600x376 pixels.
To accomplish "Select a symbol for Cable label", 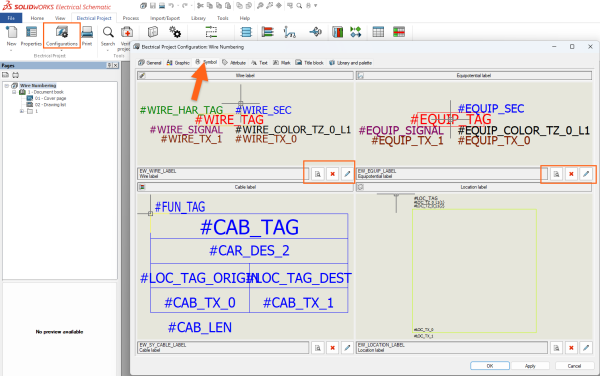I will [x=318, y=348].
